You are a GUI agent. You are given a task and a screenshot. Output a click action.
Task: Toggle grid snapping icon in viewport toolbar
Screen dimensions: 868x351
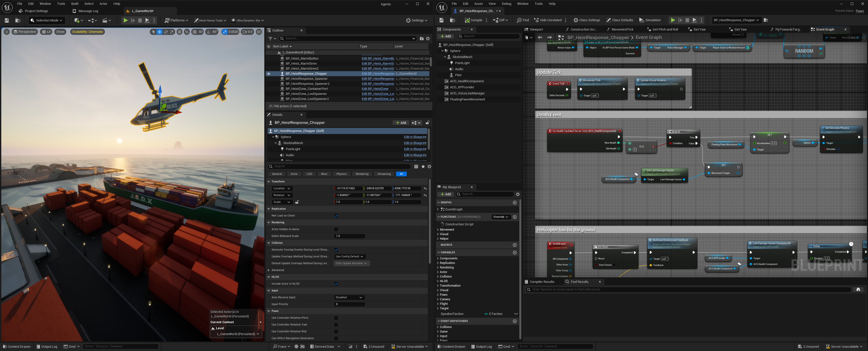click(x=194, y=32)
